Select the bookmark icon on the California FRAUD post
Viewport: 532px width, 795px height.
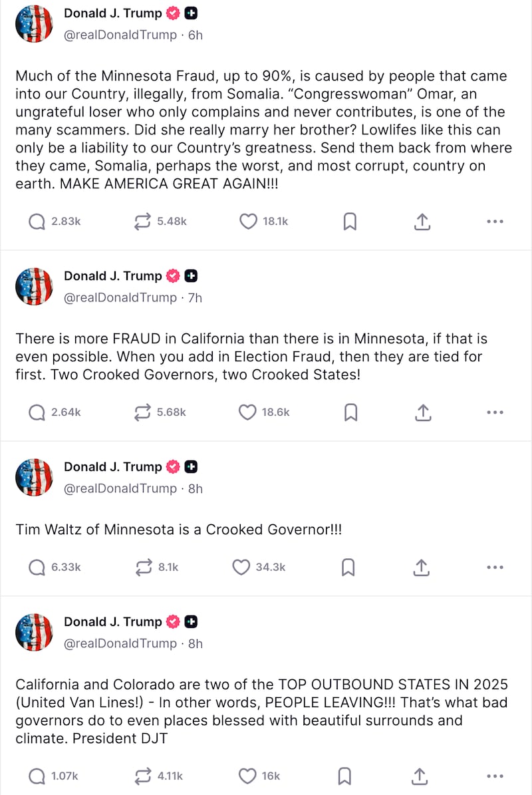point(350,412)
